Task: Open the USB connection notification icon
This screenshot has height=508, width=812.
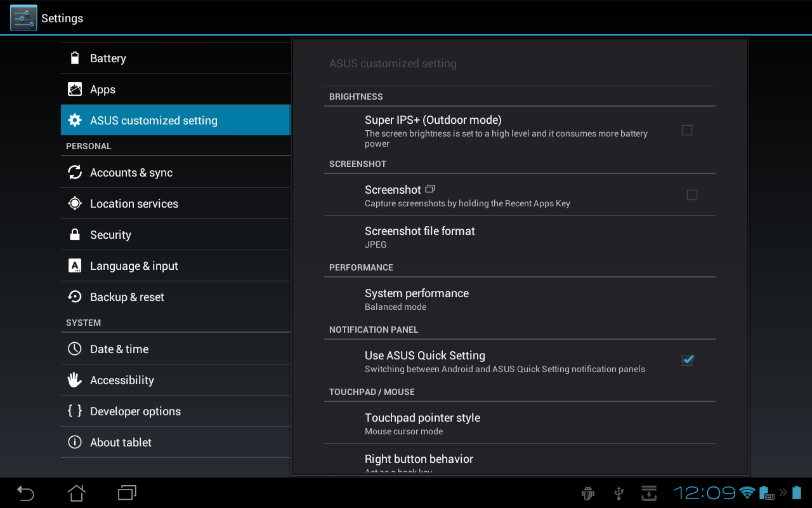Action: point(619,493)
